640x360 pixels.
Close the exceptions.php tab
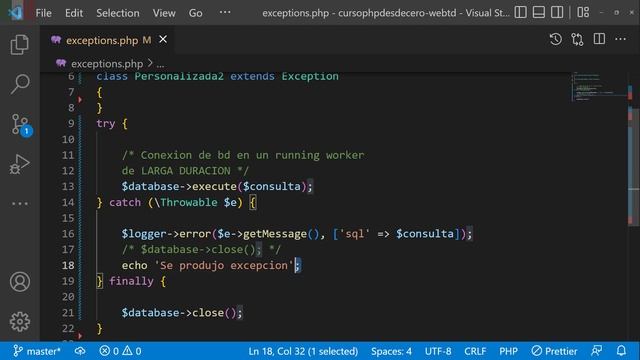(x=163, y=40)
